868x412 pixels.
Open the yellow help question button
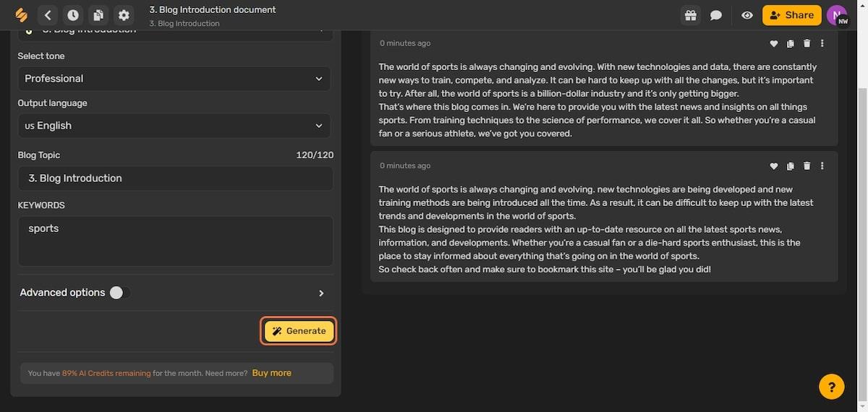(x=832, y=387)
